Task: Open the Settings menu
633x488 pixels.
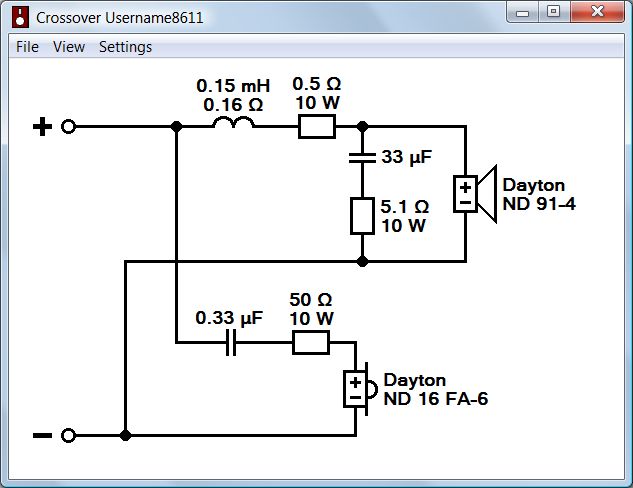Action: 126,47
